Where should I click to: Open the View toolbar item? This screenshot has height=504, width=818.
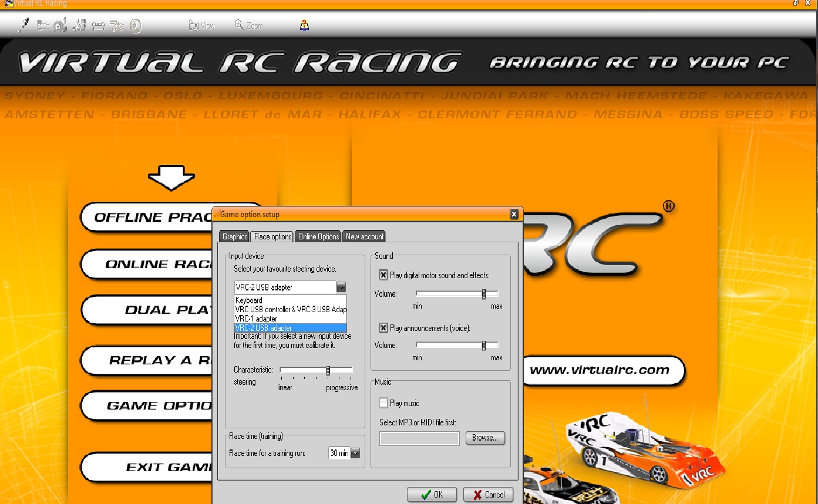[x=202, y=26]
